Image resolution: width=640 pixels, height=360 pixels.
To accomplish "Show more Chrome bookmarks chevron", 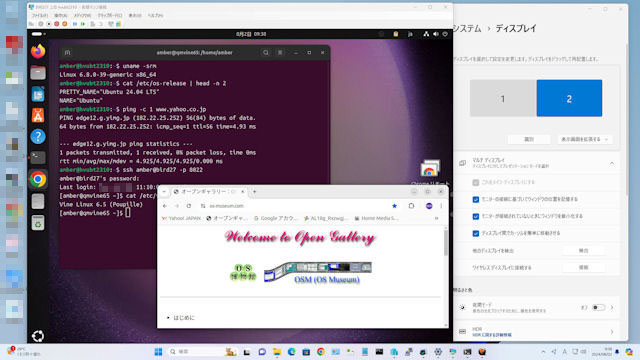I will [x=436, y=218].
